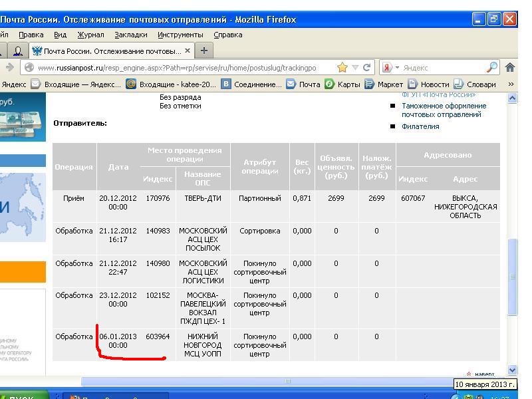Select the Приём operation cell
The width and height of the screenshot is (532, 399).
point(74,198)
